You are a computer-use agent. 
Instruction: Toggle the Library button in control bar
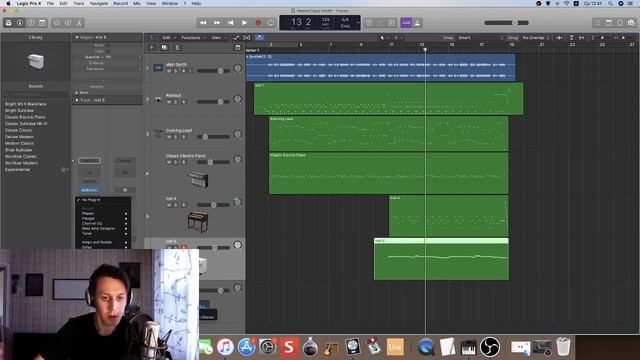9,23
